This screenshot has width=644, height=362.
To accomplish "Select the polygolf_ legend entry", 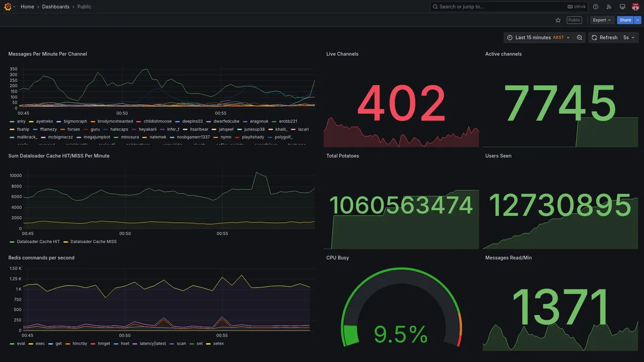I will [284, 137].
